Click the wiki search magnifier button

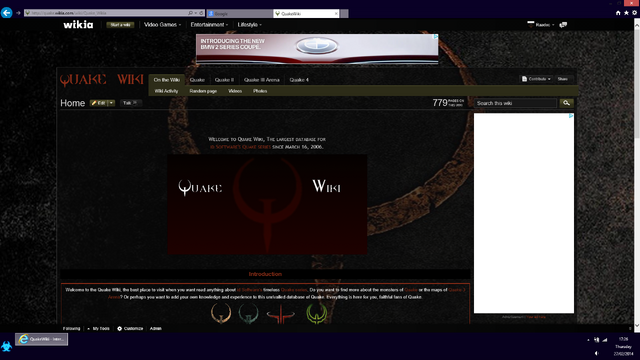coord(566,103)
